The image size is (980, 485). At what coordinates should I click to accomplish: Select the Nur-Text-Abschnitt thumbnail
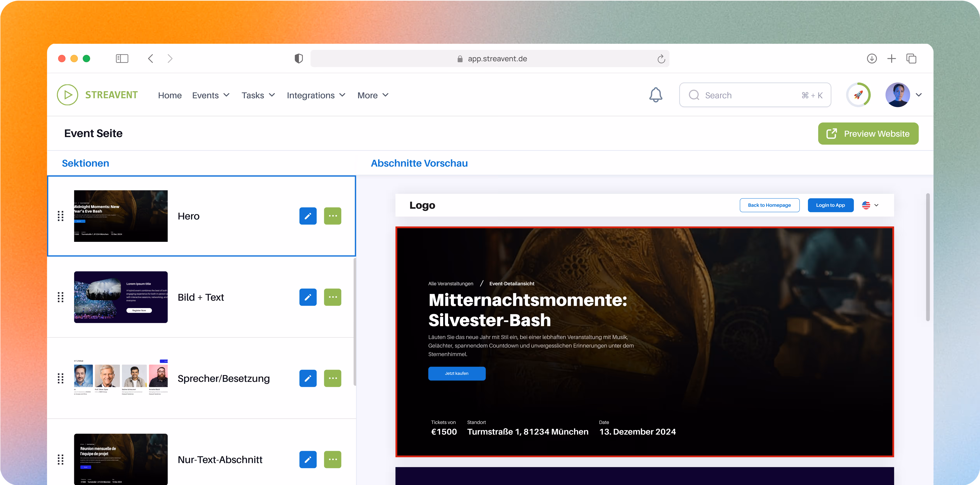point(121,459)
